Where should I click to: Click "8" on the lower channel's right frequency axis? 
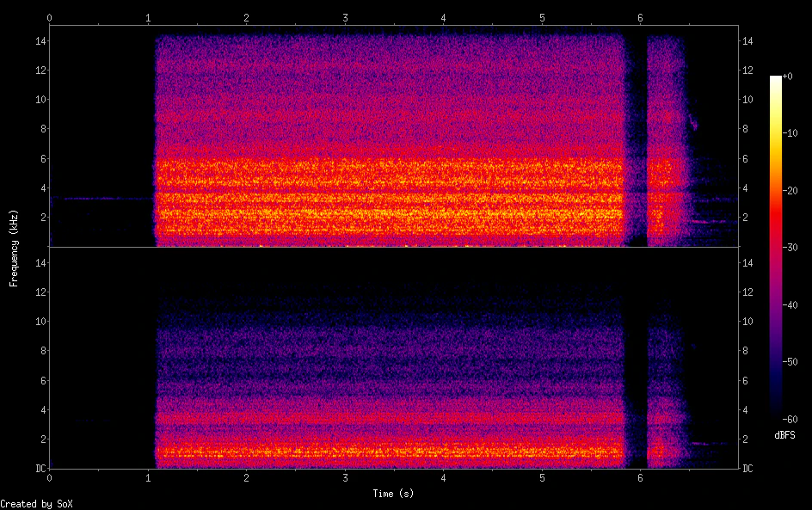(x=745, y=351)
